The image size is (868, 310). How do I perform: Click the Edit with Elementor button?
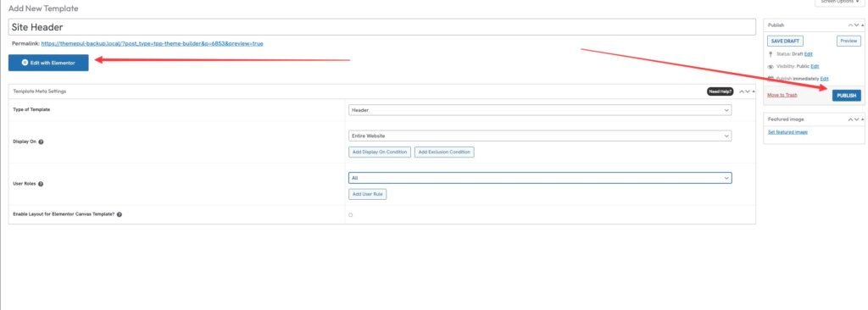point(48,64)
